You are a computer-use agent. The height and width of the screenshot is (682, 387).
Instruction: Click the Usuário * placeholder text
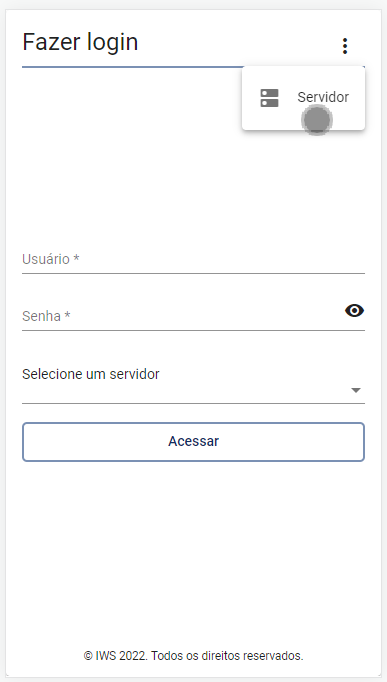[50, 259]
